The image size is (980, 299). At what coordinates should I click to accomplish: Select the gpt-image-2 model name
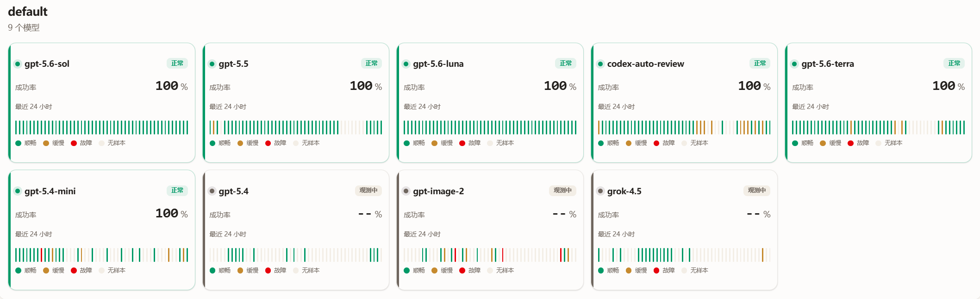coord(438,191)
